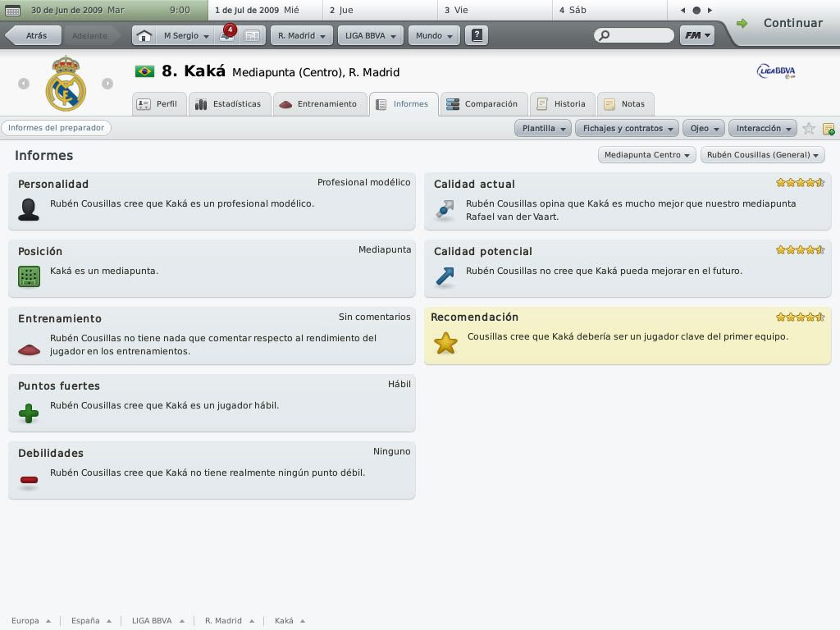Open the calendar icon at top left
This screenshot has width=840, height=630.
click(x=12, y=11)
